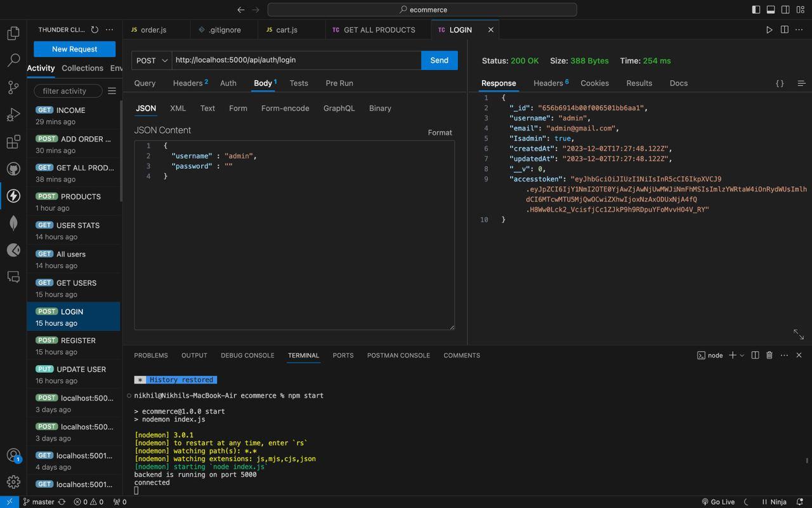The image size is (812, 508).
Task: Select the Thunder Client lightning icon
Action: click(x=13, y=196)
